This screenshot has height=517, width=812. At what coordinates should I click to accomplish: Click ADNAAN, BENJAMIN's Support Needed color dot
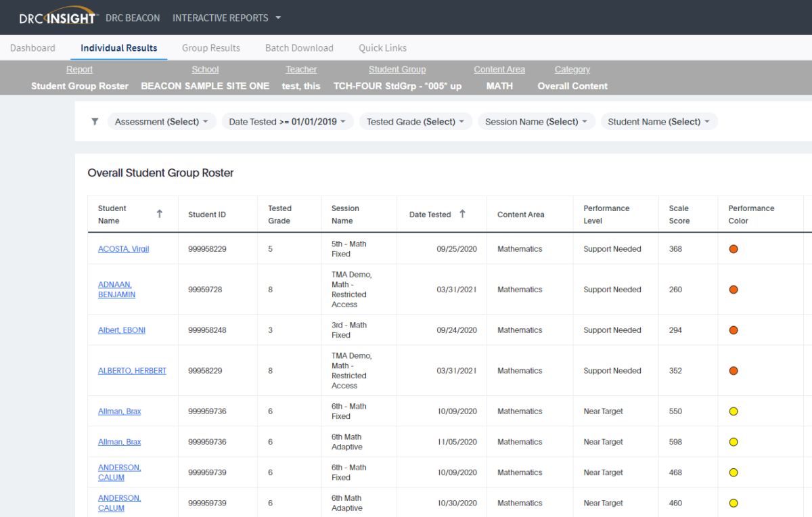tap(734, 289)
